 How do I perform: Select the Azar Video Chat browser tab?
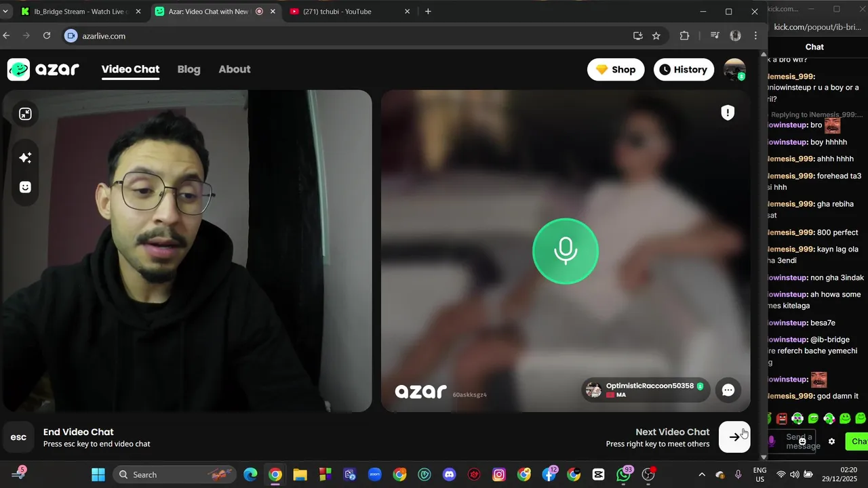[214, 12]
